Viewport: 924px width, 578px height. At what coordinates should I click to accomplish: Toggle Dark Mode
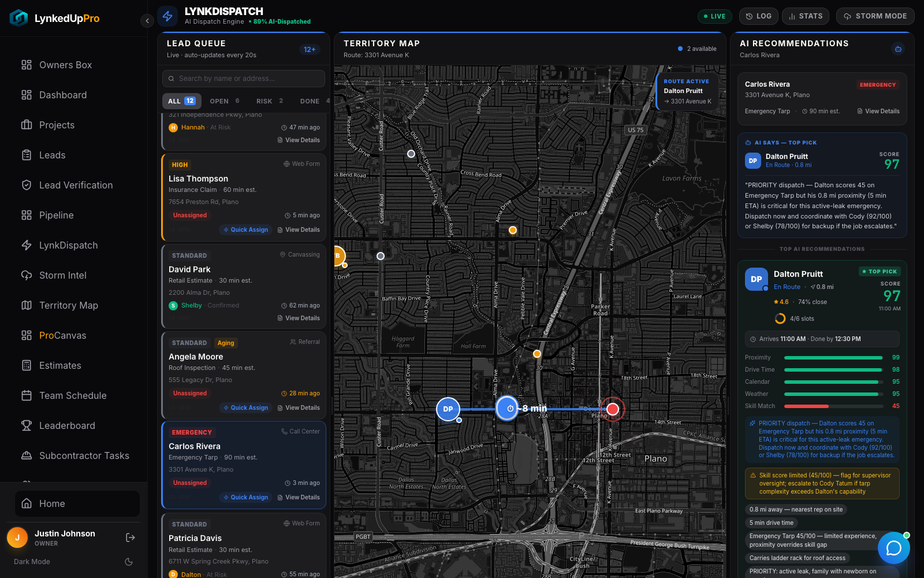(129, 562)
